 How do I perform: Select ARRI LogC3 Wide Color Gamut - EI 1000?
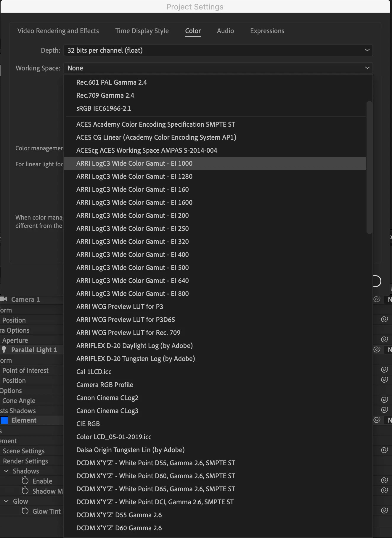(x=215, y=163)
